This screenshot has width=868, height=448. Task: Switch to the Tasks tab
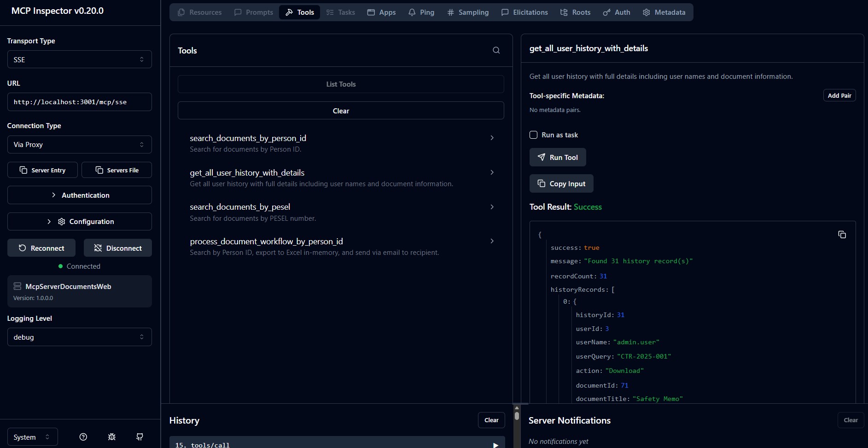(341, 12)
